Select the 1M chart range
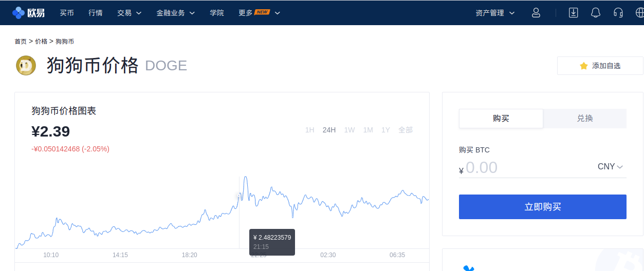Viewport: 644px width, 271px height. 368,130
